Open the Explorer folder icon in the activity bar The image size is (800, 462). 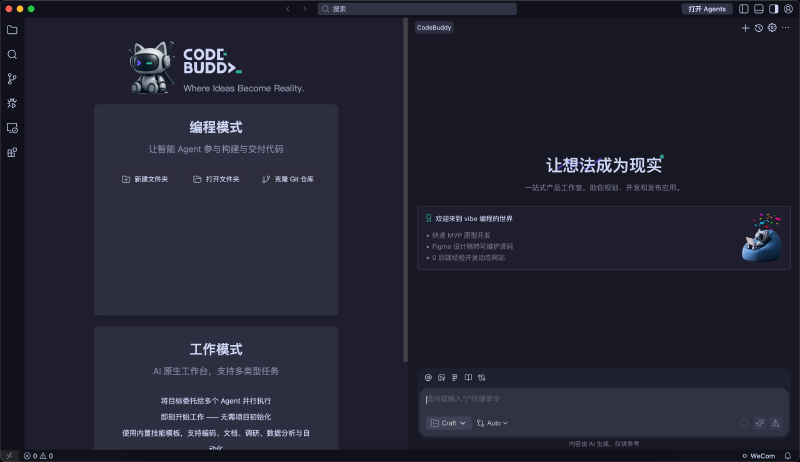coord(12,30)
